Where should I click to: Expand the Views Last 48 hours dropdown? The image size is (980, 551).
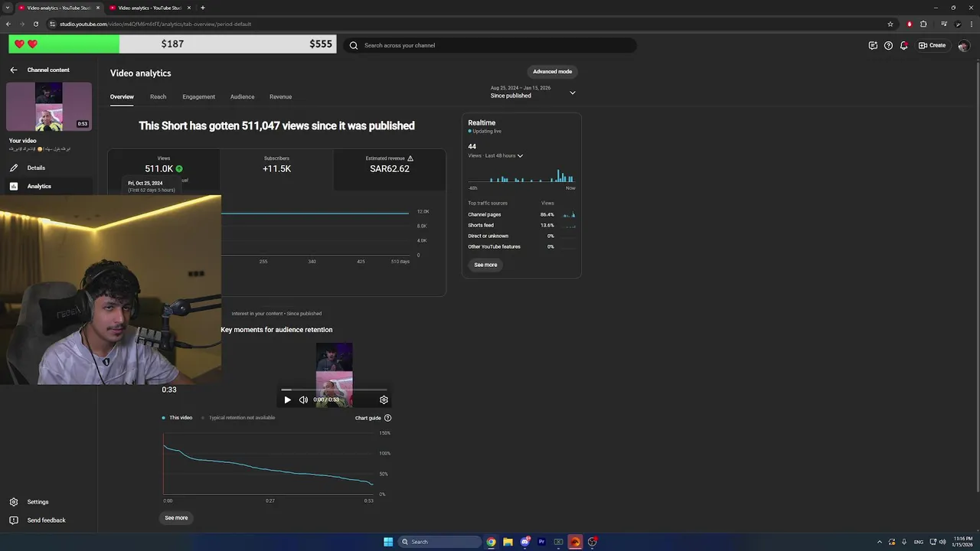pos(495,155)
